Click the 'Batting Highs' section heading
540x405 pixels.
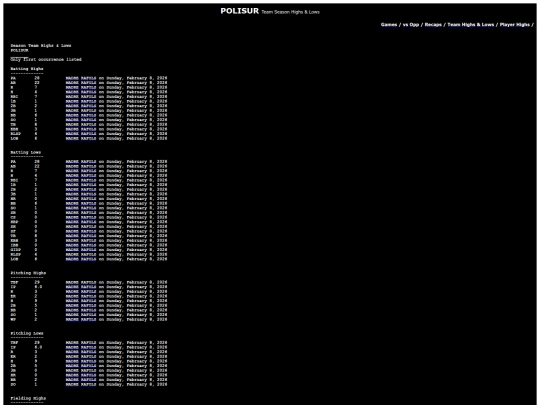[x=27, y=69]
